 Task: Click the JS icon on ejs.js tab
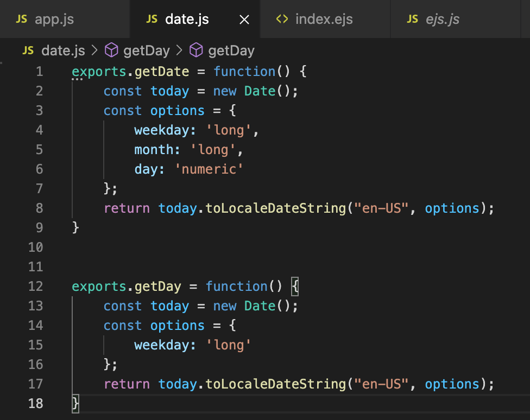pos(412,19)
